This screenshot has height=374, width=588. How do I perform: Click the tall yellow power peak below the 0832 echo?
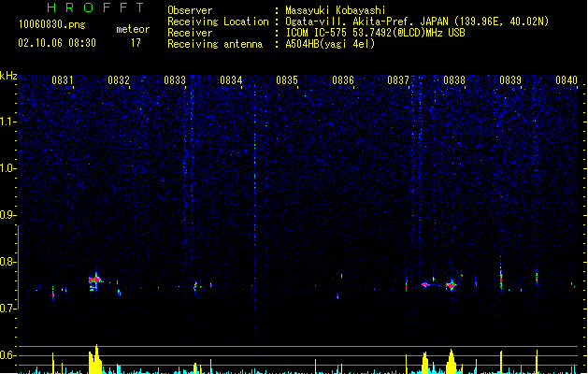point(95,359)
